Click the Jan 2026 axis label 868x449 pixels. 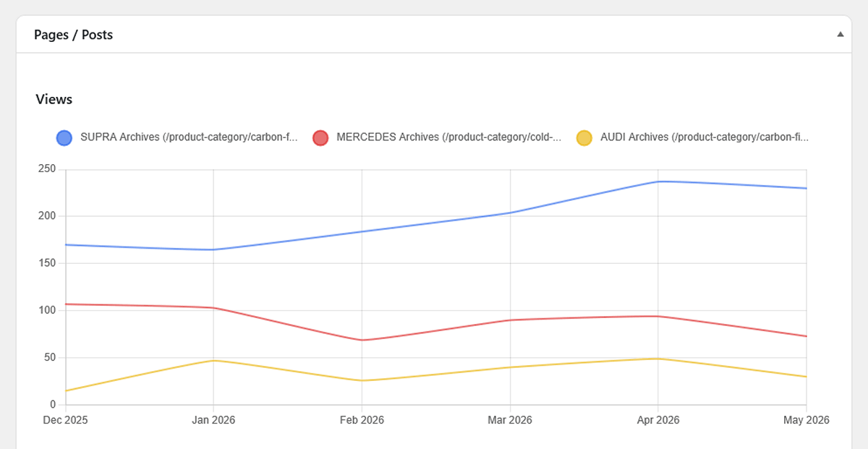[213, 420]
